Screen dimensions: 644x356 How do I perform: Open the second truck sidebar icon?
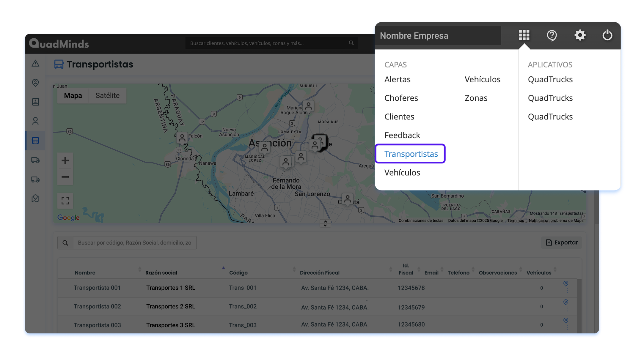(x=35, y=179)
